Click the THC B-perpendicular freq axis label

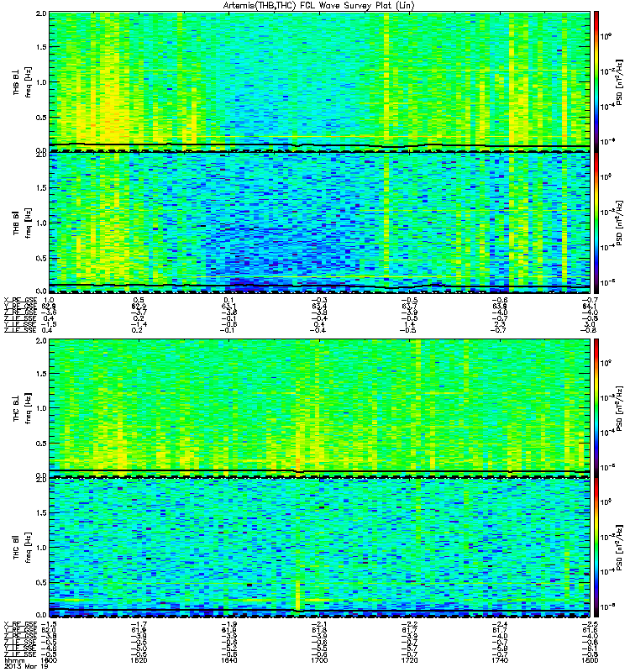click(23, 408)
